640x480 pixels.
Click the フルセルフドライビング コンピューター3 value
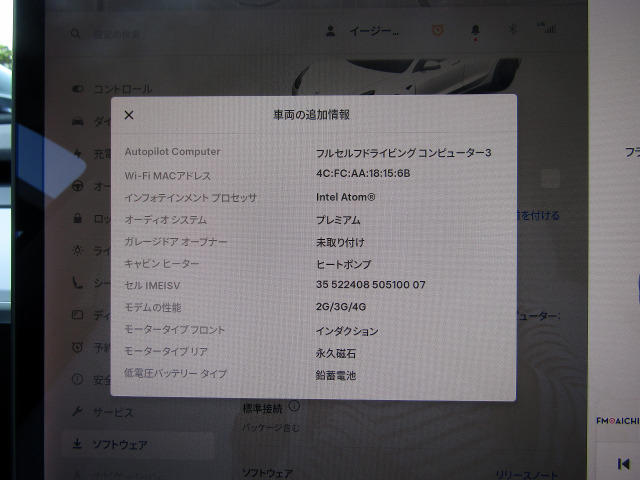pyautogui.click(x=404, y=153)
